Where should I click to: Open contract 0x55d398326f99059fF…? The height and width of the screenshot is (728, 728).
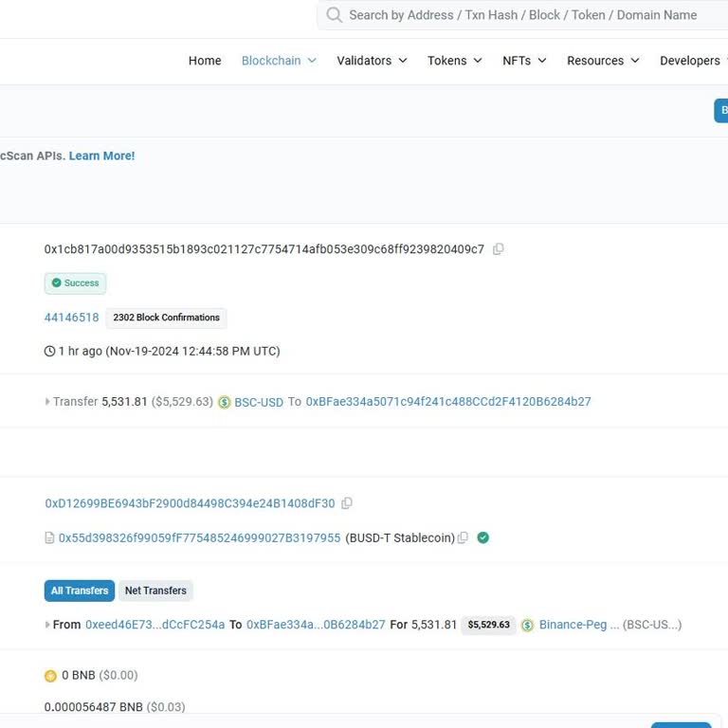pyautogui.click(x=200, y=537)
